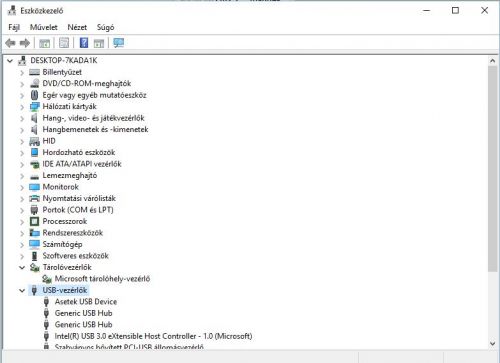
Task: Select the DESKTOP-7KADA1K computer name
Action: (x=64, y=60)
